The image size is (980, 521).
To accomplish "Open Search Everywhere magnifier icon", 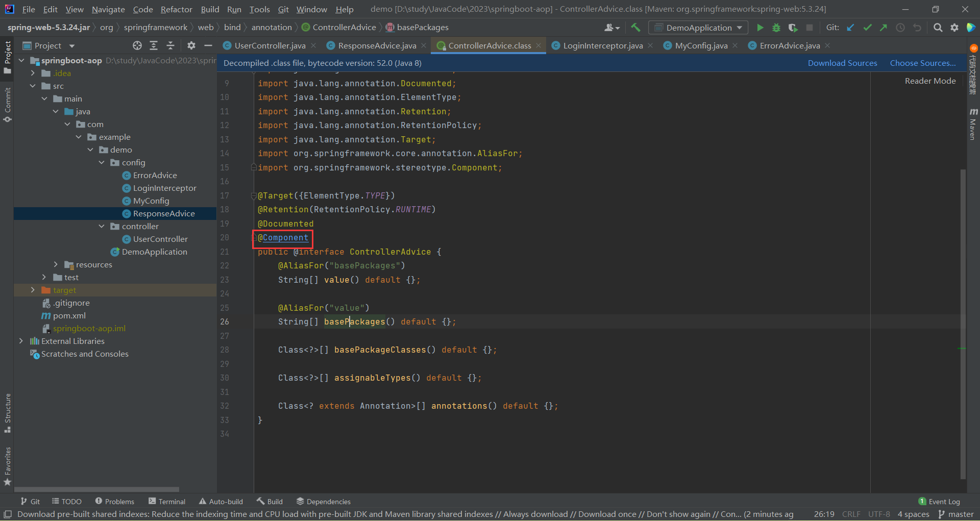I will 938,28.
